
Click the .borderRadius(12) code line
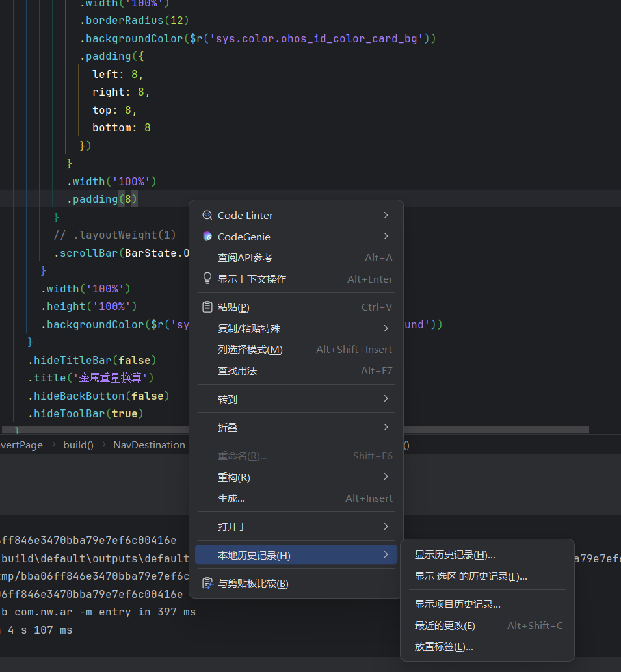134,21
